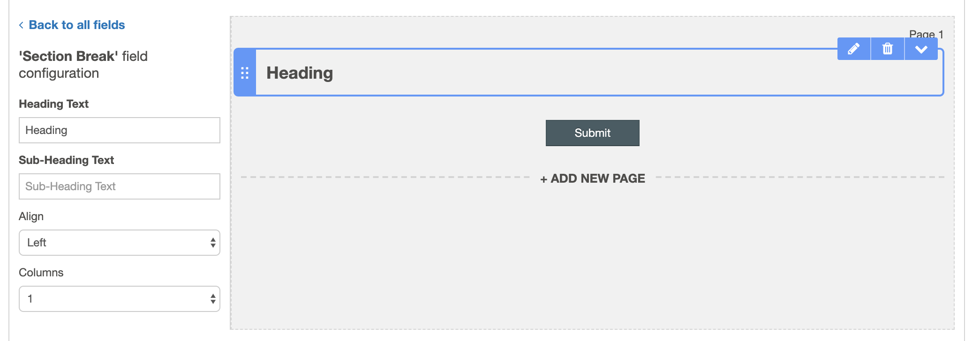Expand options with the chevron-down icon
Screen dimensions: 980x341
click(x=921, y=49)
